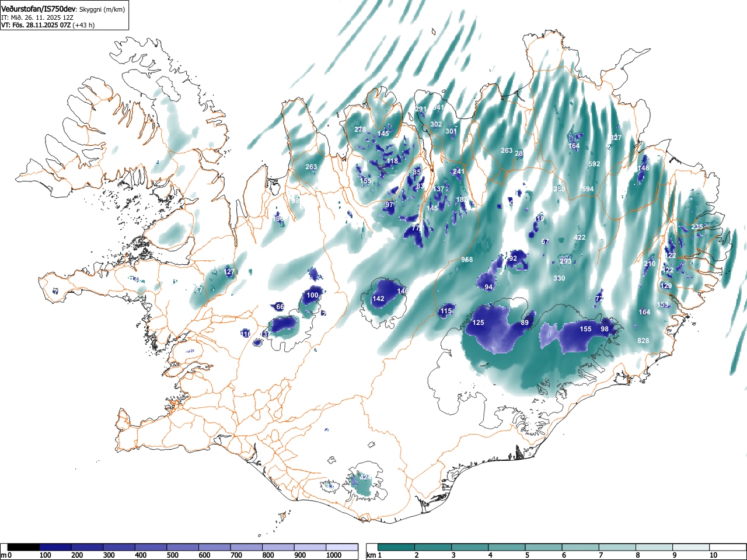Click the visibility value 278
The height and width of the screenshot is (560, 747).
tap(360, 129)
